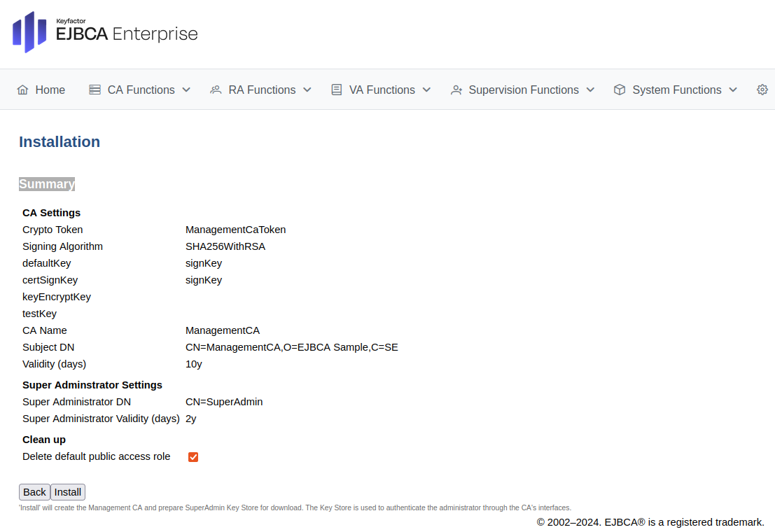Expand the Supervision Functions chevron
The image size is (775, 532).
(x=590, y=90)
